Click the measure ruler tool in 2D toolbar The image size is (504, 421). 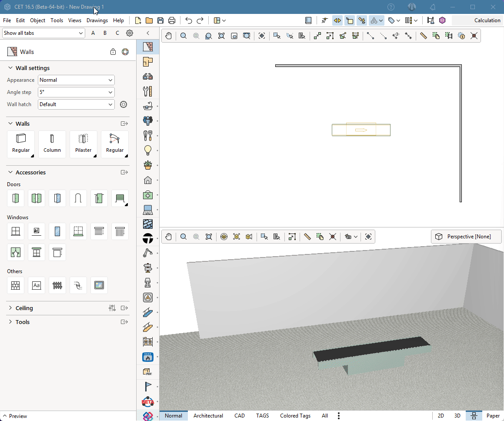pyautogui.click(x=423, y=36)
